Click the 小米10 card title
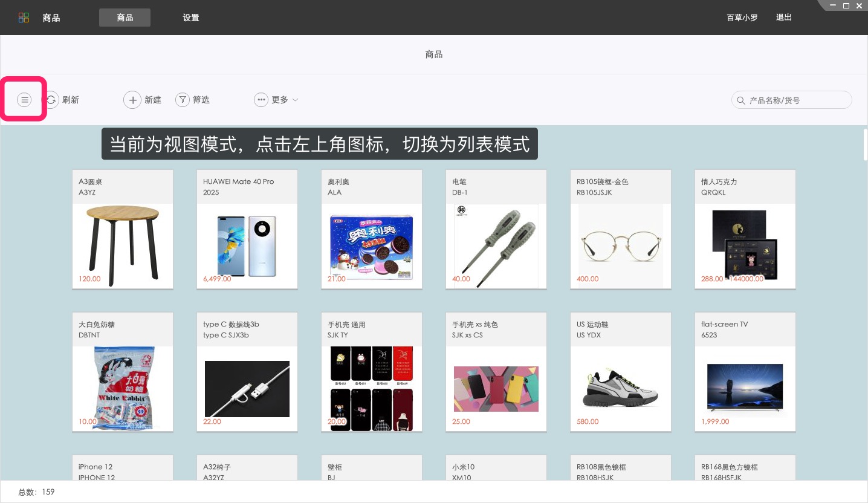 pos(464,467)
